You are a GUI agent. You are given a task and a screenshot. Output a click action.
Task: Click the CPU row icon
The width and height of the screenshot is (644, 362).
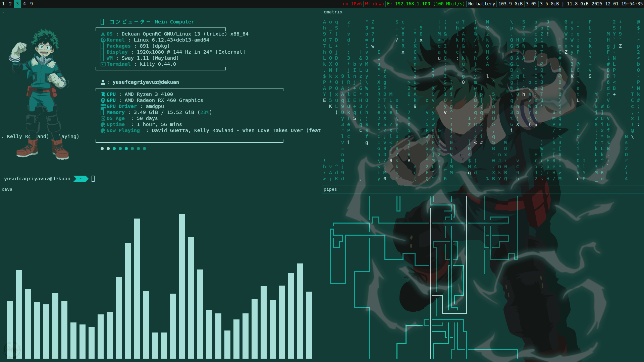click(103, 95)
